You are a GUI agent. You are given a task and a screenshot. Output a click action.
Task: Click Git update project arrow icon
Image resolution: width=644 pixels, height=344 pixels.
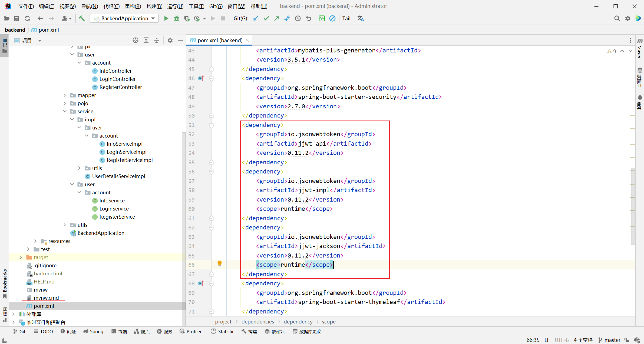point(256,18)
